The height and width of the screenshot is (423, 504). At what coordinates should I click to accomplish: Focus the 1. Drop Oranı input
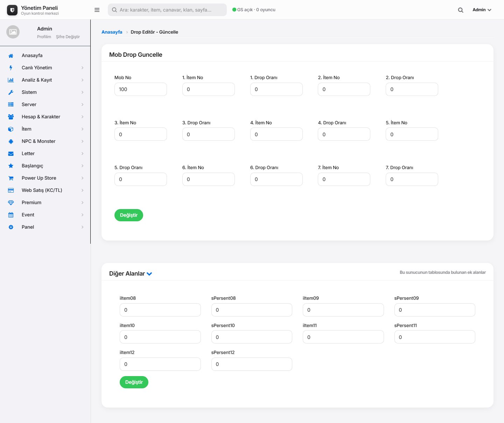pyautogui.click(x=276, y=89)
